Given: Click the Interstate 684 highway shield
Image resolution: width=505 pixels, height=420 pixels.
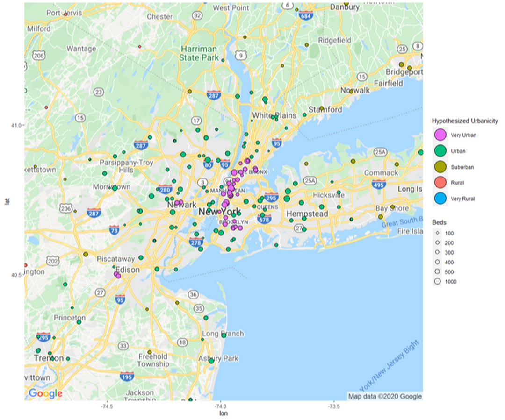Looking at the screenshot, I should click(306, 15).
